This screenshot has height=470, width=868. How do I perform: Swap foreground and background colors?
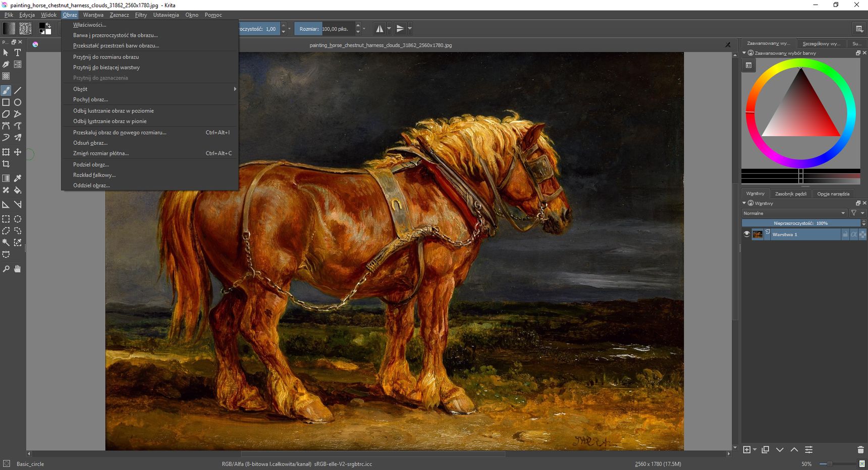tap(49, 25)
